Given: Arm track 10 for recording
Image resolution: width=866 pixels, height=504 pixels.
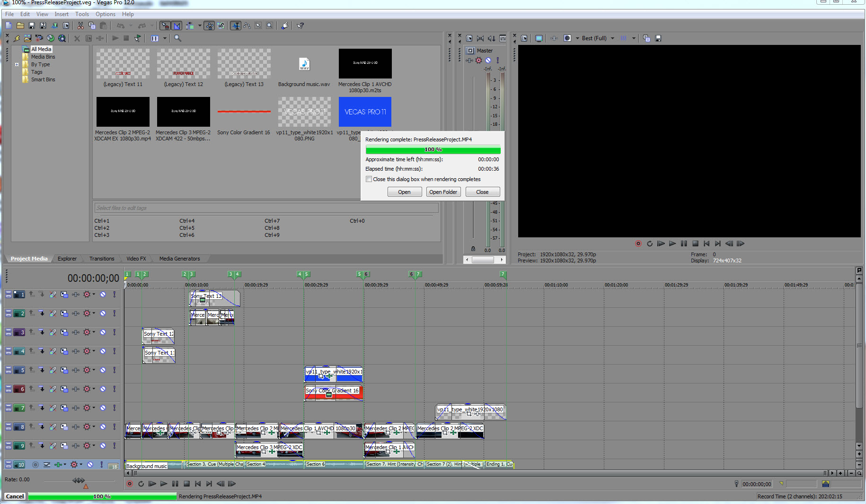Looking at the screenshot, I should coord(35,465).
